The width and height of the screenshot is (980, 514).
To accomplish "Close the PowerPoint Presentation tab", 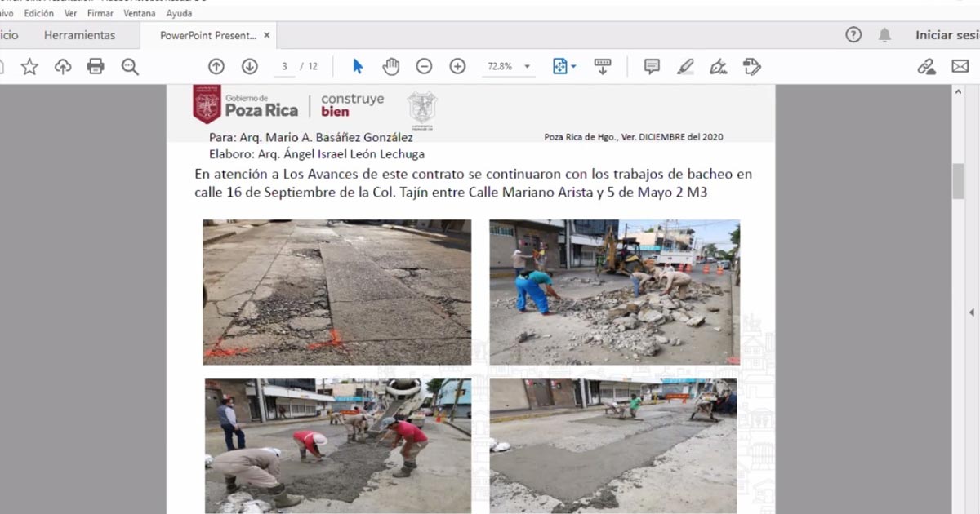I will [x=266, y=35].
